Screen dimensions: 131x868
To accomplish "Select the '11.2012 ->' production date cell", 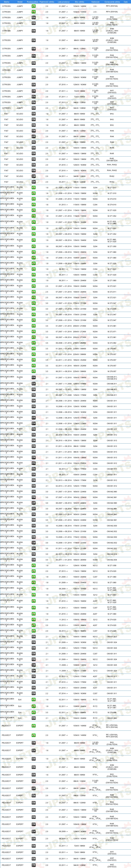I will [x=63, y=620].
